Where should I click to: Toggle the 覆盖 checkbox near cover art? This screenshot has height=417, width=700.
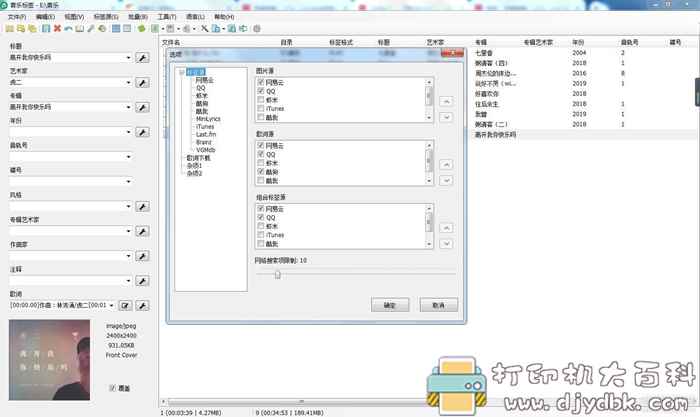coord(112,388)
